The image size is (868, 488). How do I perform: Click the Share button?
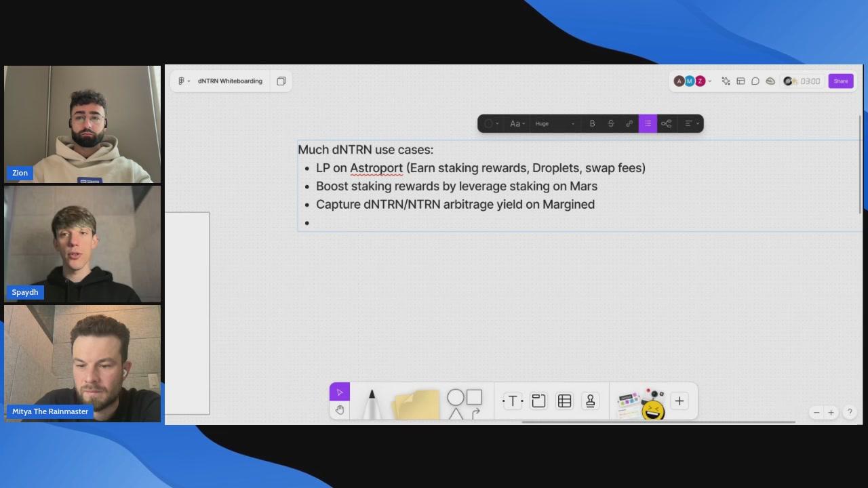[841, 81]
